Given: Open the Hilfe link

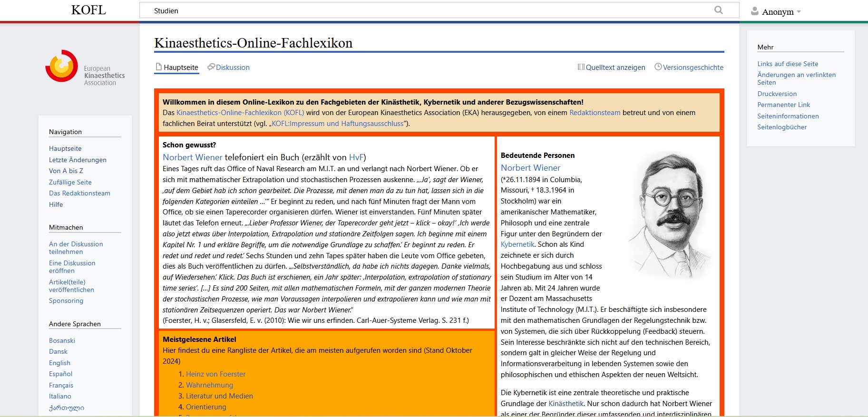Looking at the screenshot, I should click(x=56, y=204).
